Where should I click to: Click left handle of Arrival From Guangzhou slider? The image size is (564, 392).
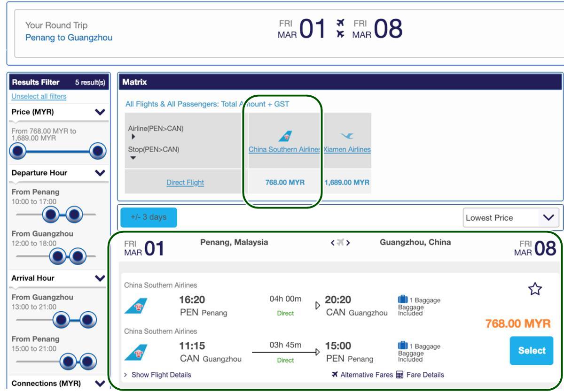tap(62, 320)
